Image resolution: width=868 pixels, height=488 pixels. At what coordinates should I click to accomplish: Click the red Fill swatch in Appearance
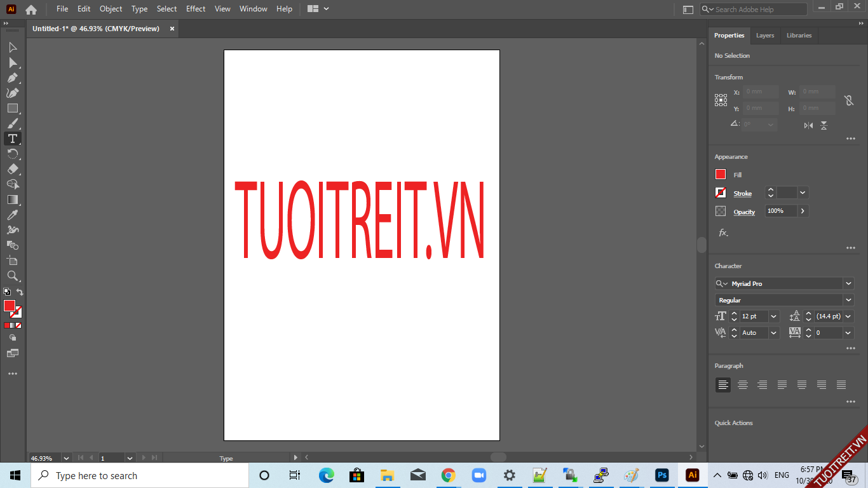(x=721, y=175)
